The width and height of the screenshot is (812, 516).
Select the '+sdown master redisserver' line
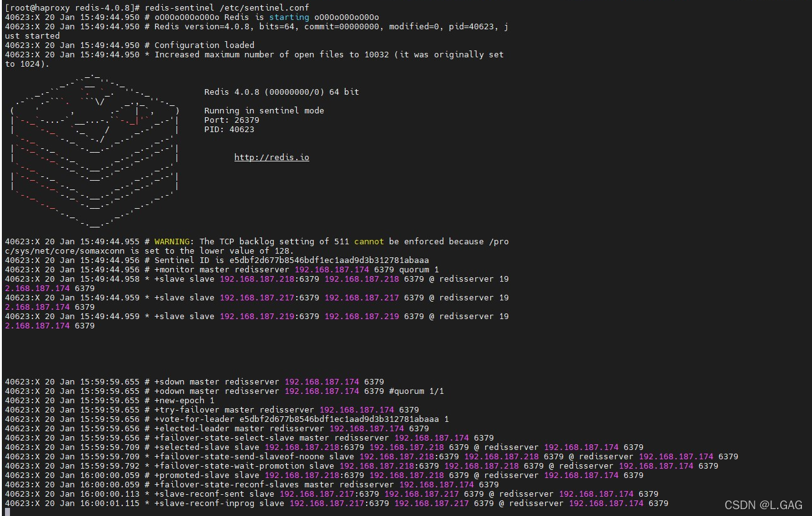point(194,381)
